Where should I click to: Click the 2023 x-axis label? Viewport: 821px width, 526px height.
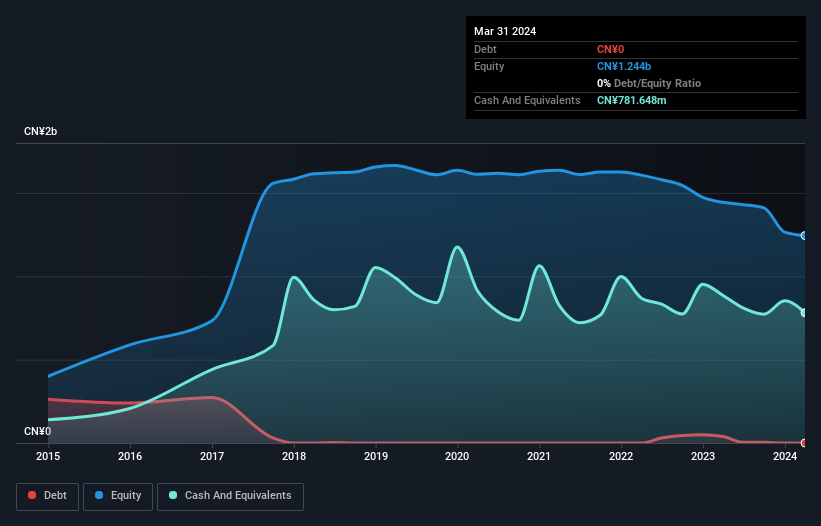(703, 456)
